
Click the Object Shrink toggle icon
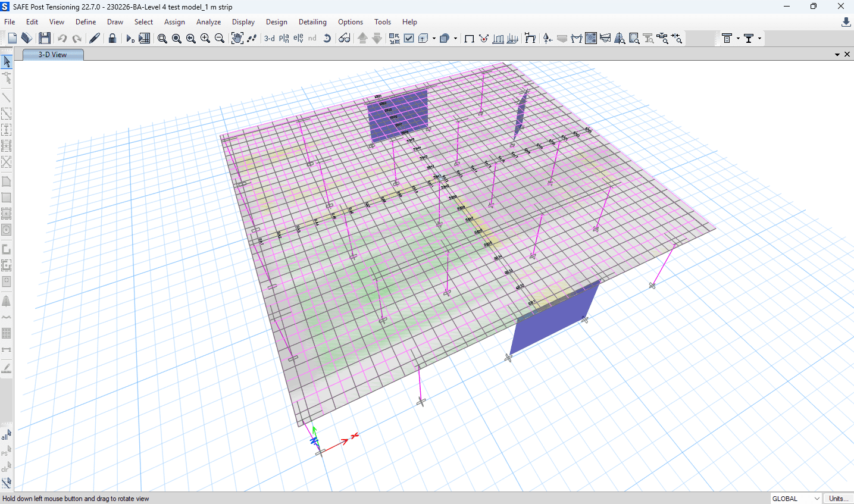pos(394,38)
